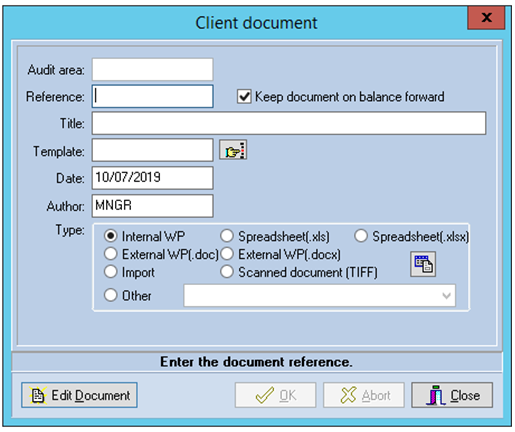Viewport: 515px width, 432px height.
Task: Select External WP(.docx) radio button
Action: tap(227, 254)
